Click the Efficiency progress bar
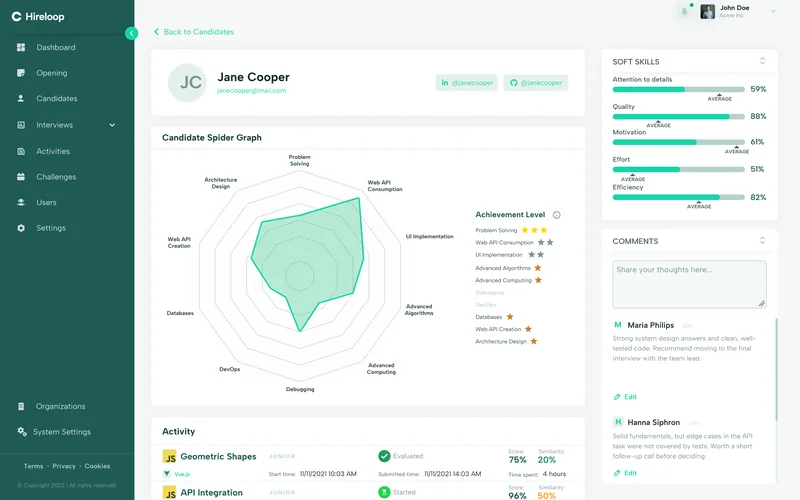The image size is (800, 500). 679,197
